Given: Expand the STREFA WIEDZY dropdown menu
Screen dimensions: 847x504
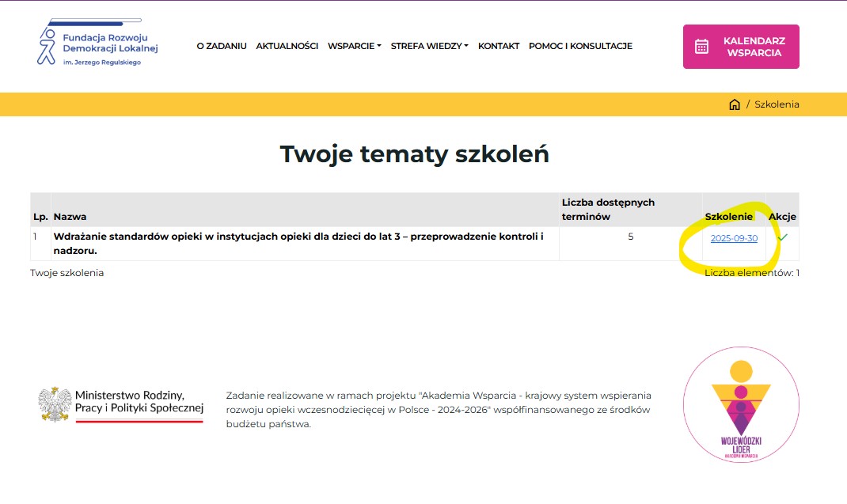Looking at the screenshot, I should [429, 46].
